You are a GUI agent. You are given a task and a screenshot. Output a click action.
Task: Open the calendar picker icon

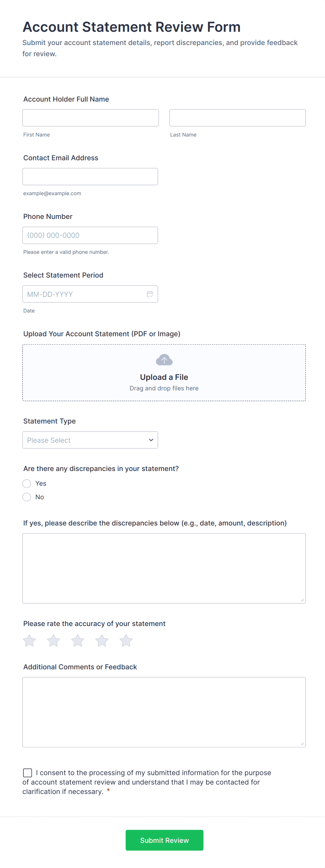coord(150,294)
